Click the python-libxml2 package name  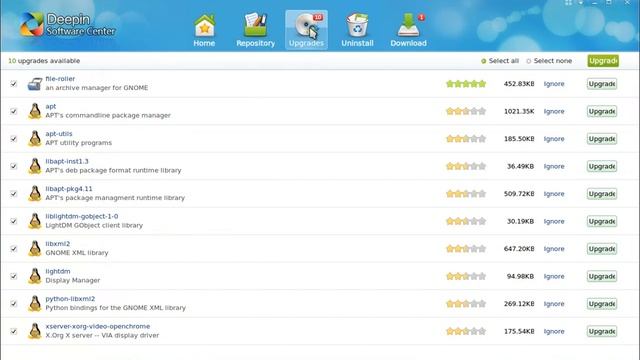pos(70,299)
